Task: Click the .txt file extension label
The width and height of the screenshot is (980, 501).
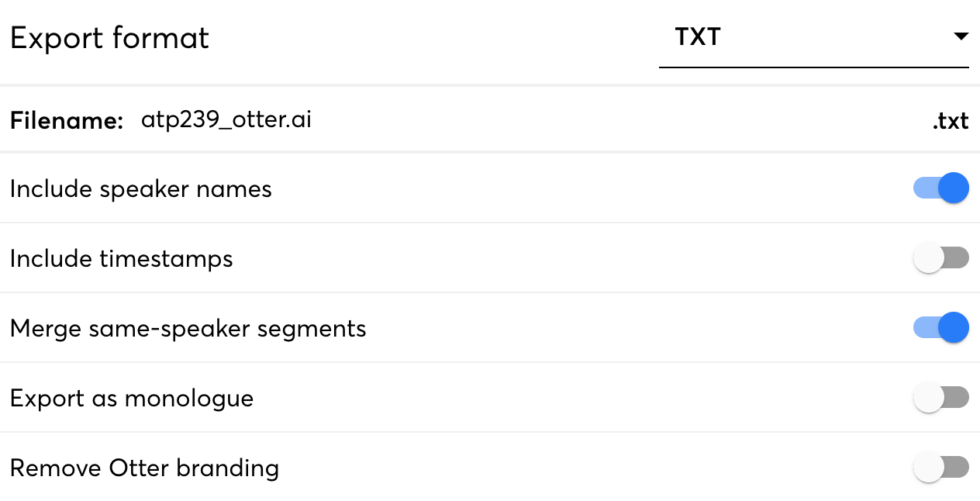Action: [951, 122]
